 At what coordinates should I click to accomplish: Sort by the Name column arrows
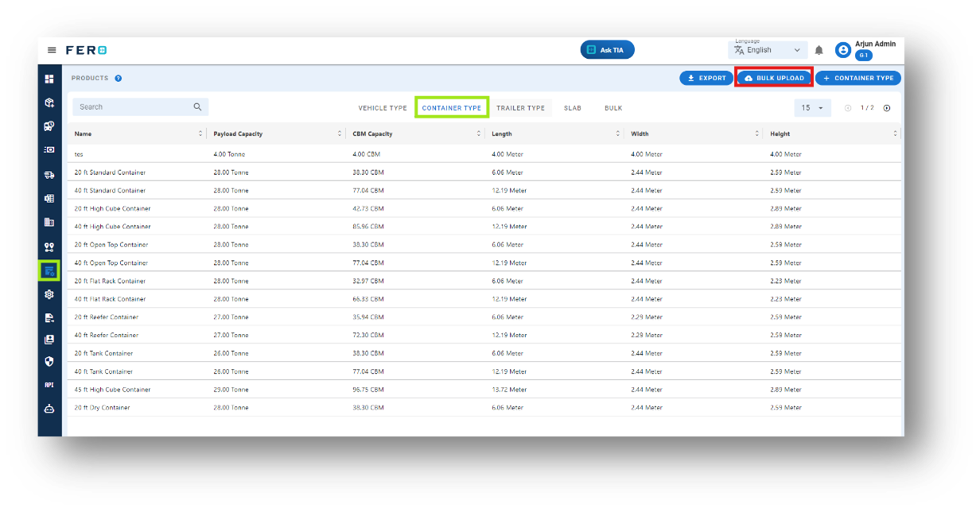point(200,134)
